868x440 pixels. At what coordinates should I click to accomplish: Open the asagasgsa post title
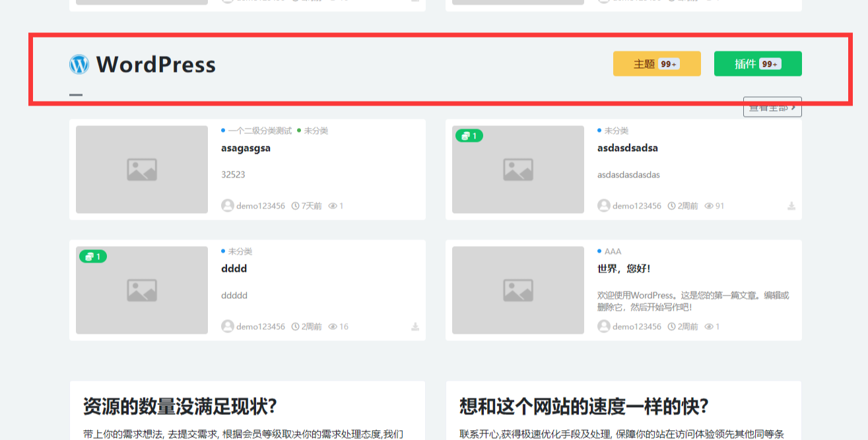click(x=246, y=148)
